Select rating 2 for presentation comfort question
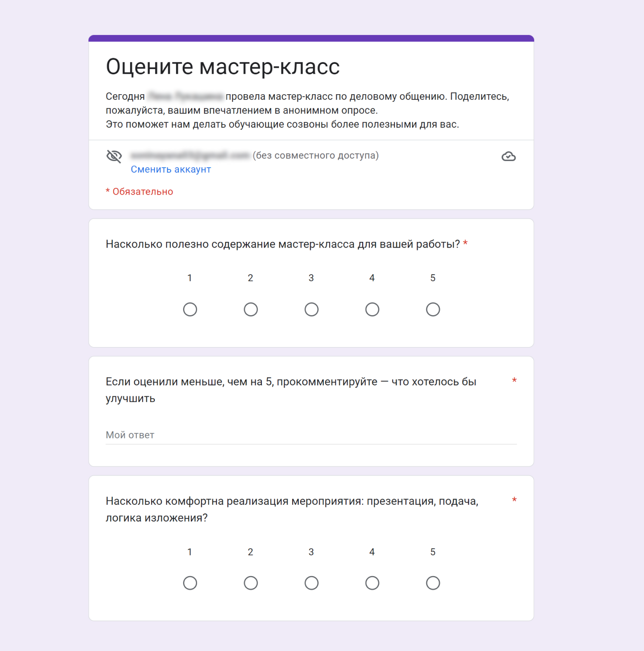The width and height of the screenshot is (644, 651). point(250,583)
